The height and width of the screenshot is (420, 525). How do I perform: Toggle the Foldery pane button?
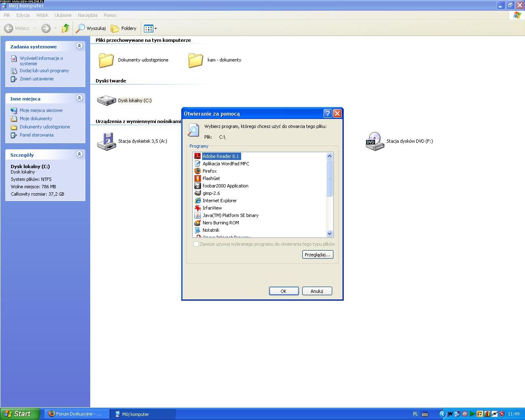[x=123, y=28]
